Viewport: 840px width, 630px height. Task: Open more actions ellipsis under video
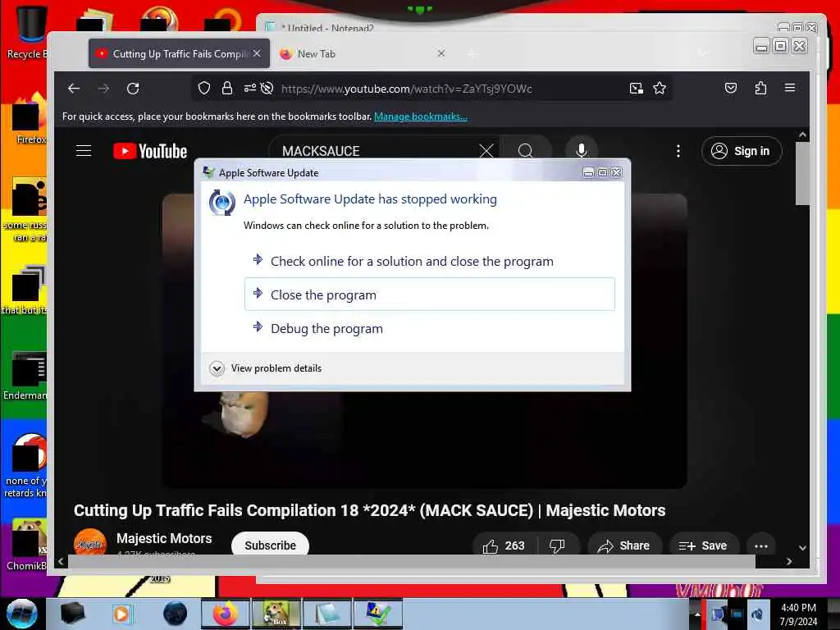coord(760,546)
